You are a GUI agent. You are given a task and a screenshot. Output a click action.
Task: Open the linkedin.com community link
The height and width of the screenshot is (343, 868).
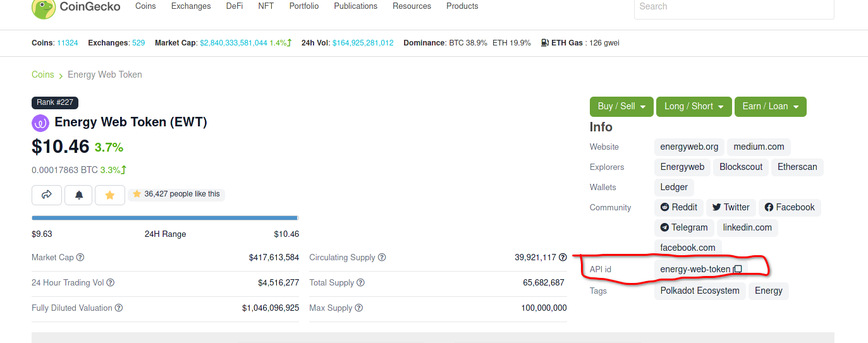click(747, 227)
